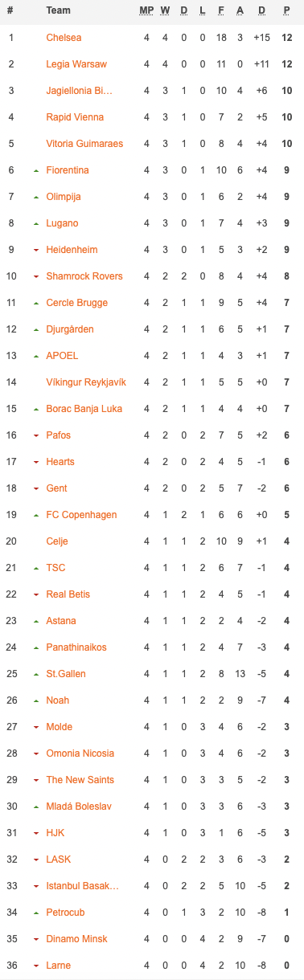Click the Team column header
Image resolution: width=304 pixels, height=980 pixels.
coord(58,10)
